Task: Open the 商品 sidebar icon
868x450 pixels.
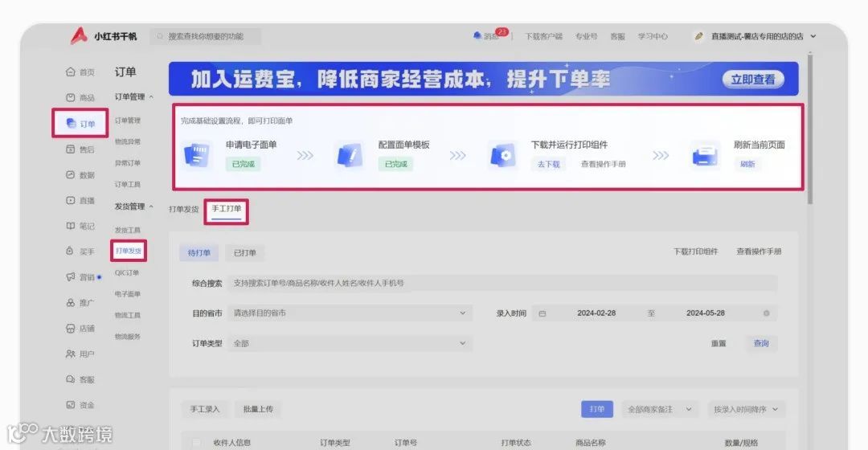Action: pos(70,97)
